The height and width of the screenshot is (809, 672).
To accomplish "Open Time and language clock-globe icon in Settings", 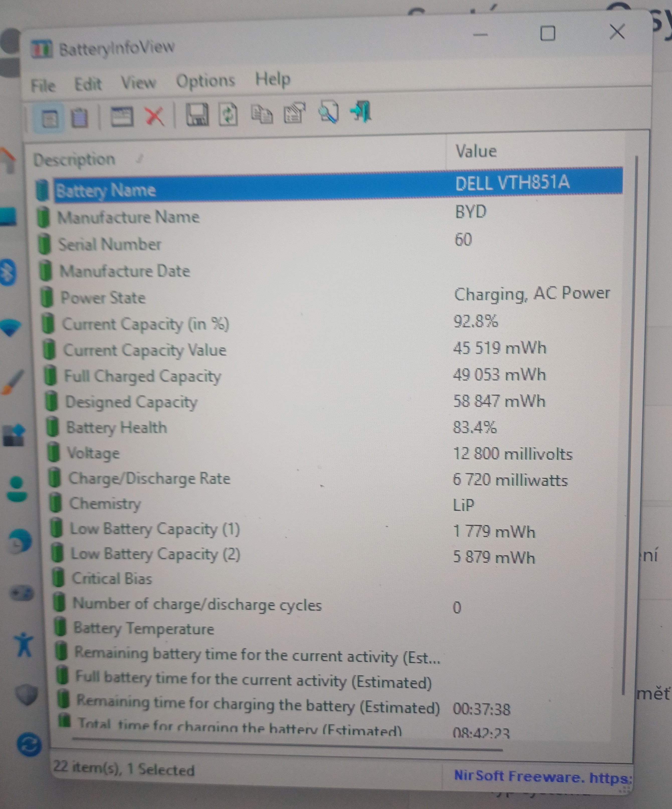I will click(20, 541).
